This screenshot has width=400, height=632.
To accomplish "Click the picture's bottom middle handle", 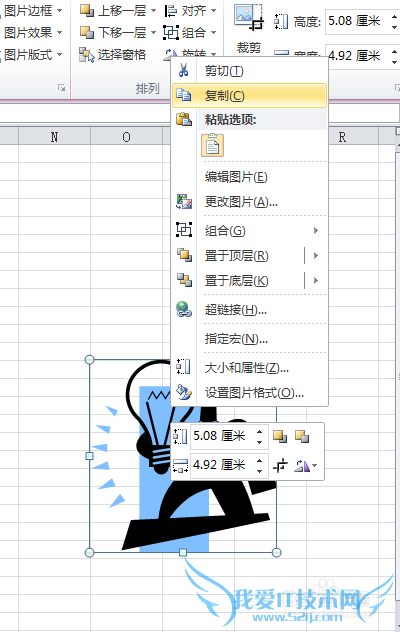I will 183,553.
